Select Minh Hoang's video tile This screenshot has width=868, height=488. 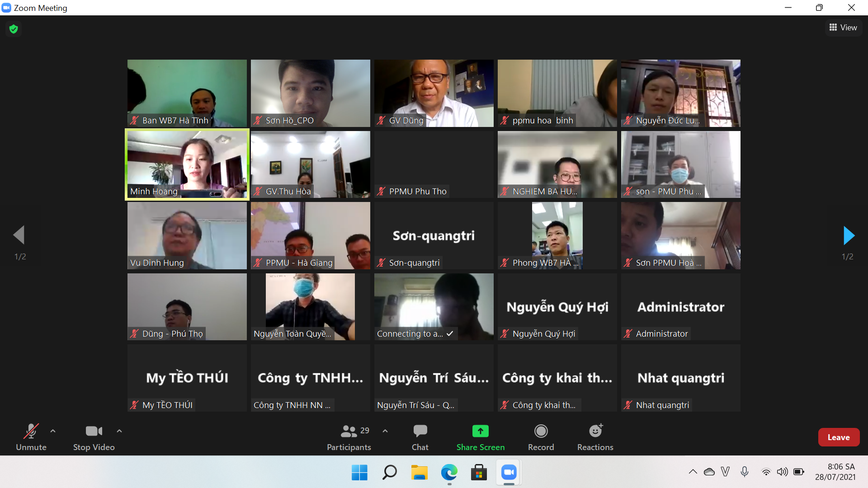pos(187,164)
